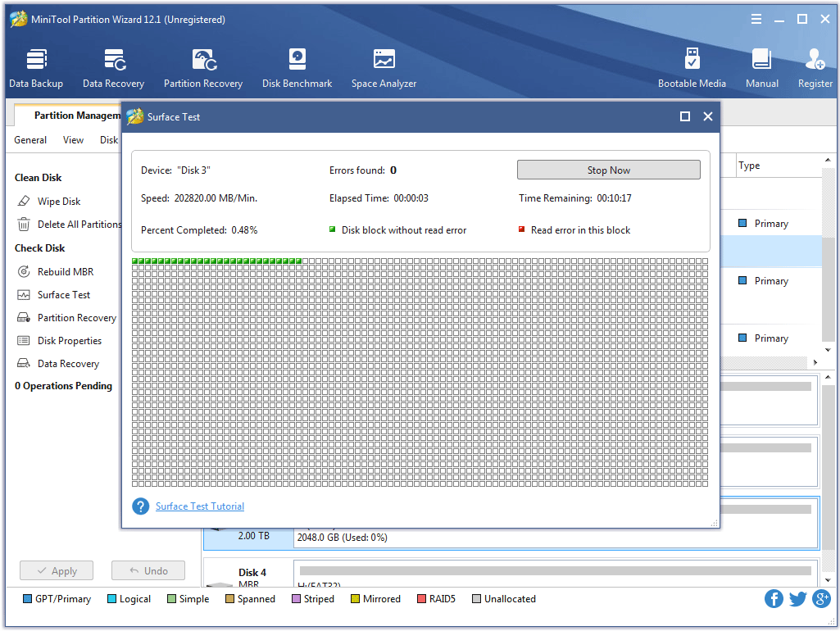Choose Partition Recovery under Check Disk
The image size is (840, 631).
(66, 318)
